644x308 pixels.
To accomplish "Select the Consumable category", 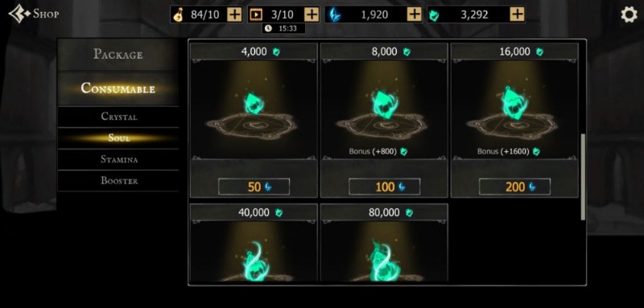I will (x=118, y=88).
